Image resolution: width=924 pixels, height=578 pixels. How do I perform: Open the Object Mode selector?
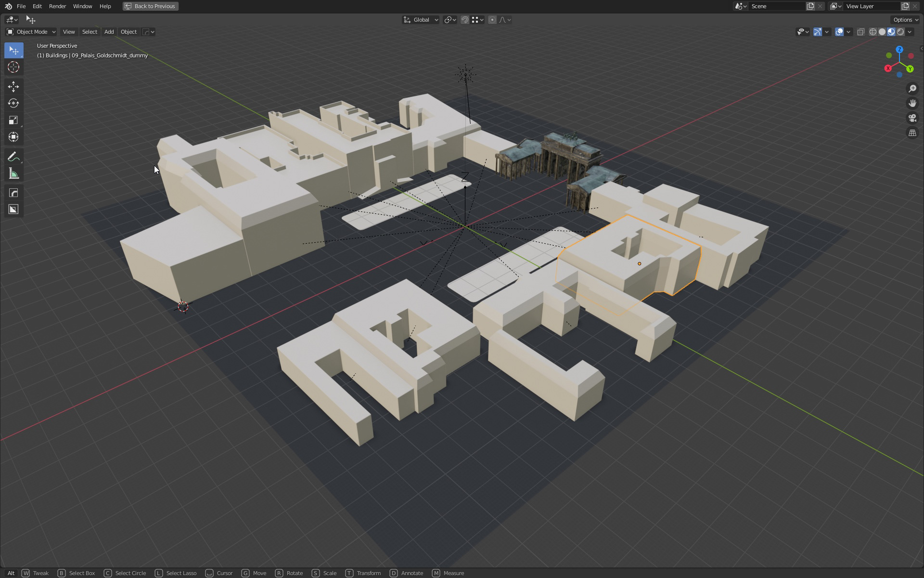pyautogui.click(x=30, y=32)
